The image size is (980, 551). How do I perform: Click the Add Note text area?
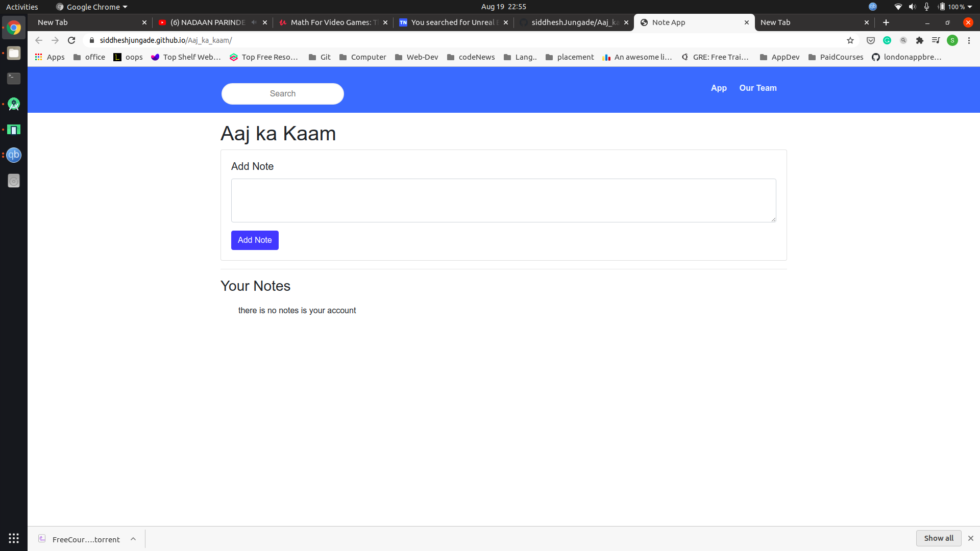click(x=503, y=201)
